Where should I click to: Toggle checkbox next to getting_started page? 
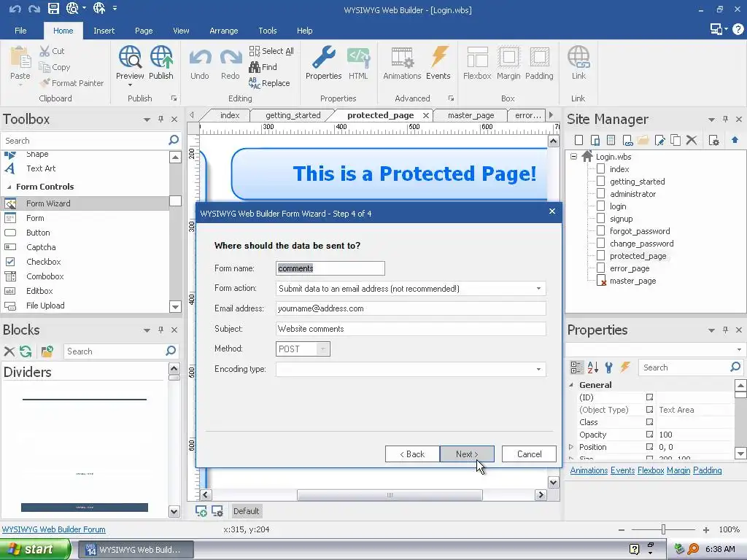pyautogui.click(x=601, y=181)
